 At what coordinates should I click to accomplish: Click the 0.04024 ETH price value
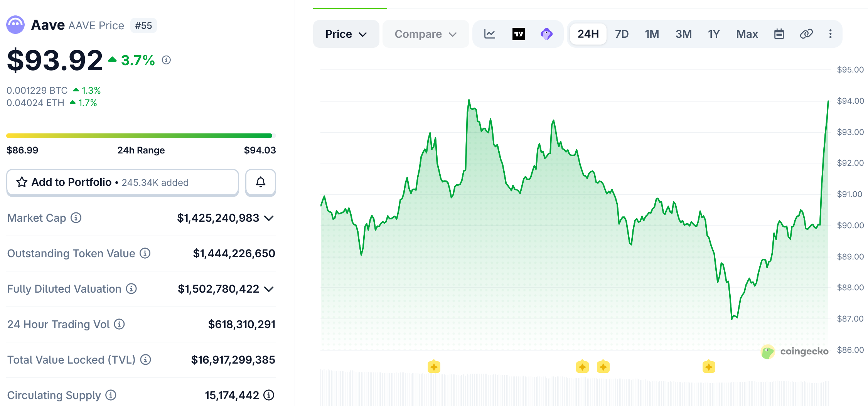[35, 103]
